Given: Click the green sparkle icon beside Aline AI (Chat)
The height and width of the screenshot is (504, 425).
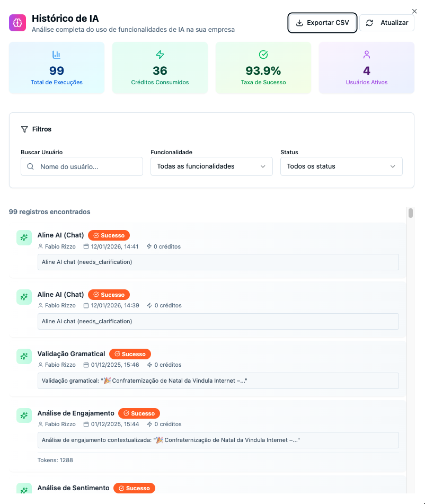Looking at the screenshot, I should (x=24, y=237).
